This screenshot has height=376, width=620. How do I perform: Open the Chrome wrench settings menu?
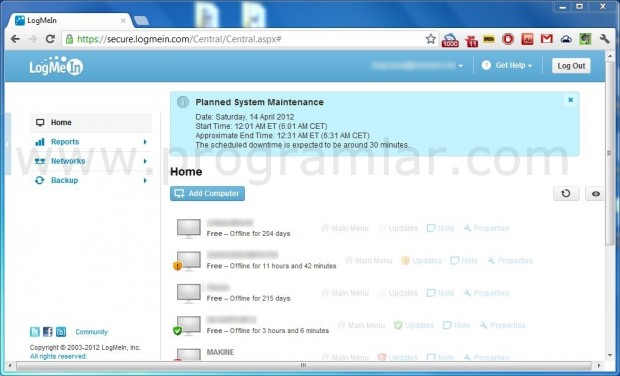(605, 39)
